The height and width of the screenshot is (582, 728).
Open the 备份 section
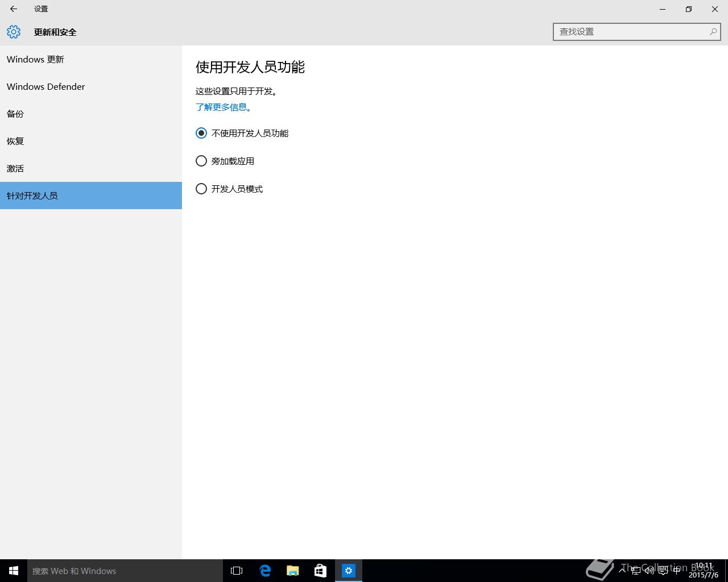[91, 114]
